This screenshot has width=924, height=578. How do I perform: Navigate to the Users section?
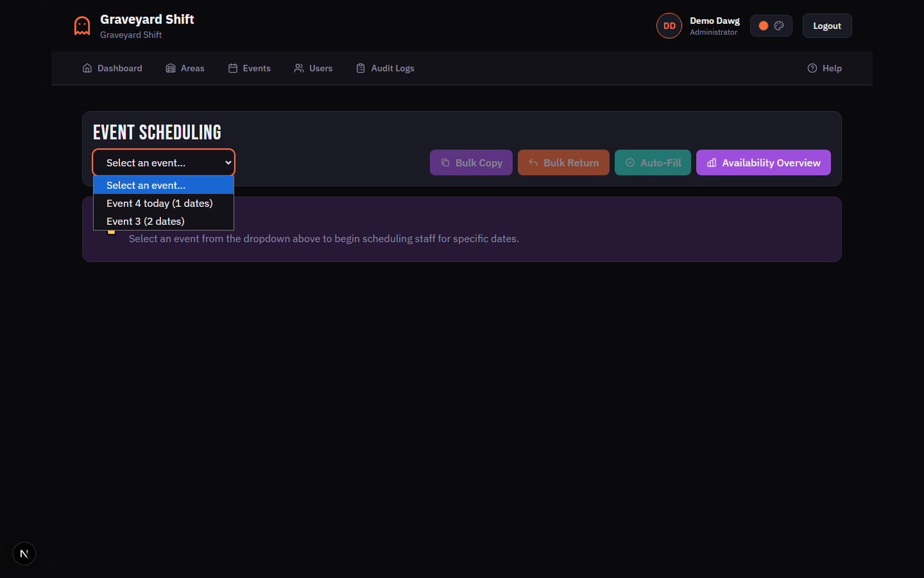tap(312, 67)
